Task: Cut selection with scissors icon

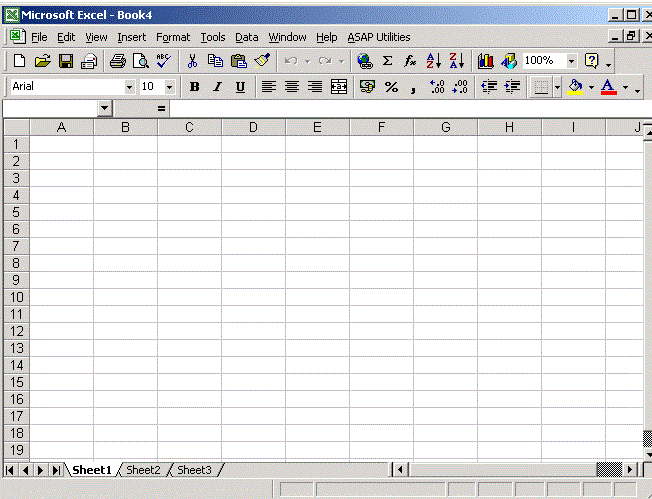Action: click(x=192, y=61)
